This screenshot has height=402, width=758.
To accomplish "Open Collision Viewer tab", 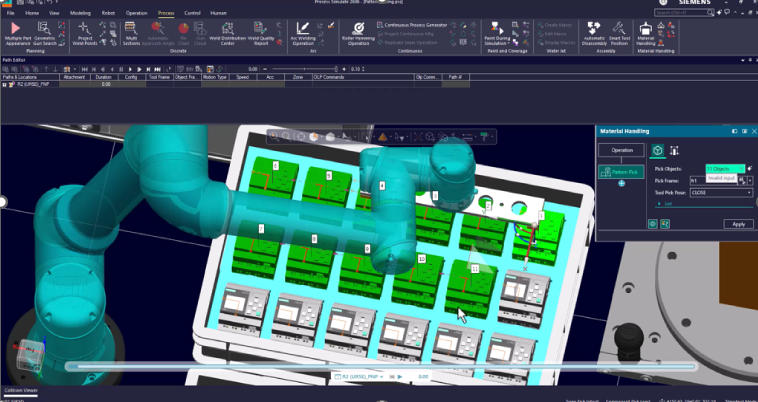I will point(21,390).
